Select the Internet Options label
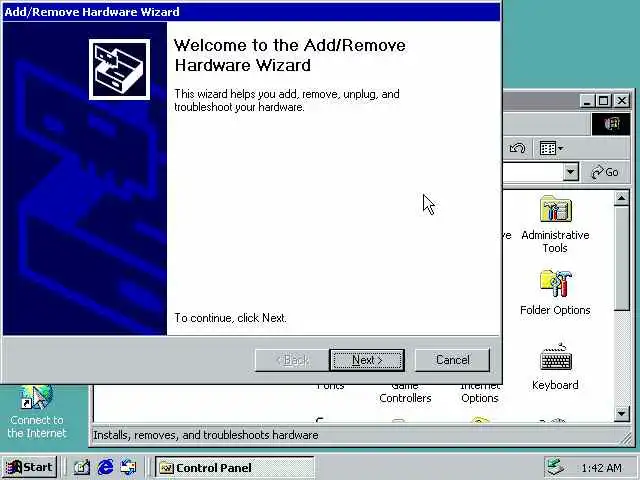Image resolution: width=640 pixels, height=480 pixels. pyautogui.click(x=480, y=392)
